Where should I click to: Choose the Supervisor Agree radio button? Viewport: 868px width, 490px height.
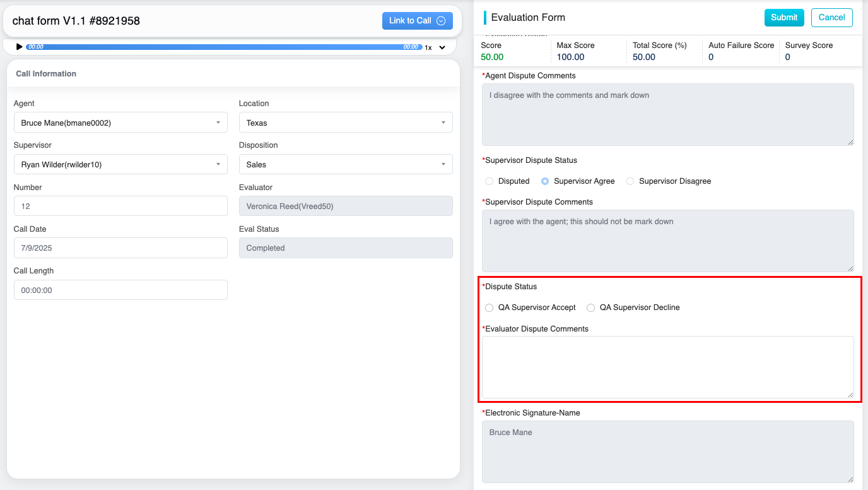(545, 181)
